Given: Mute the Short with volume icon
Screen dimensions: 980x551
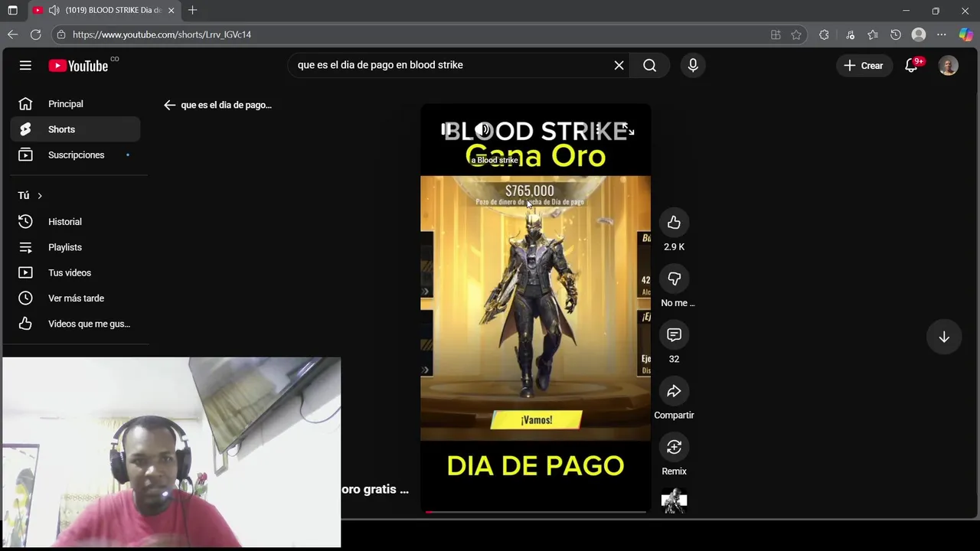Looking at the screenshot, I should point(483,131).
